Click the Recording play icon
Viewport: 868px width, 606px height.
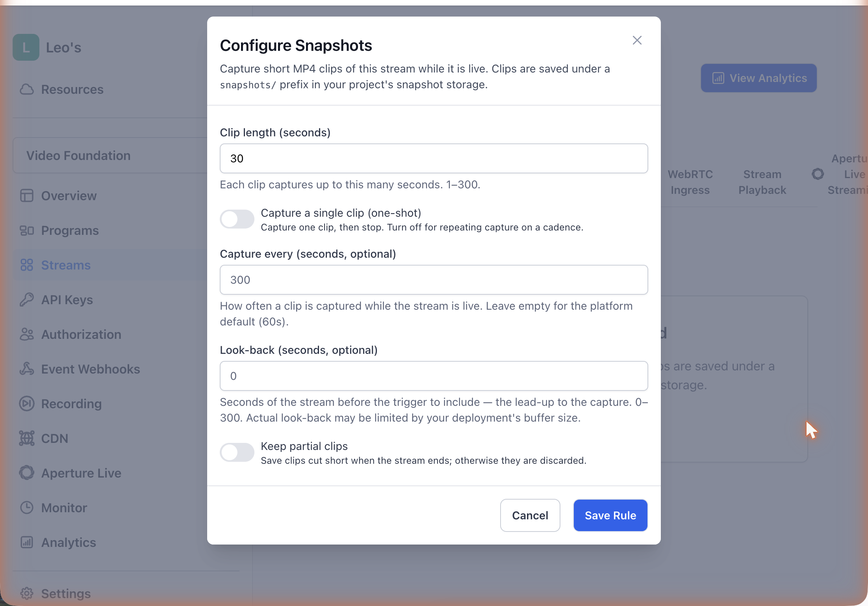[x=27, y=404]
